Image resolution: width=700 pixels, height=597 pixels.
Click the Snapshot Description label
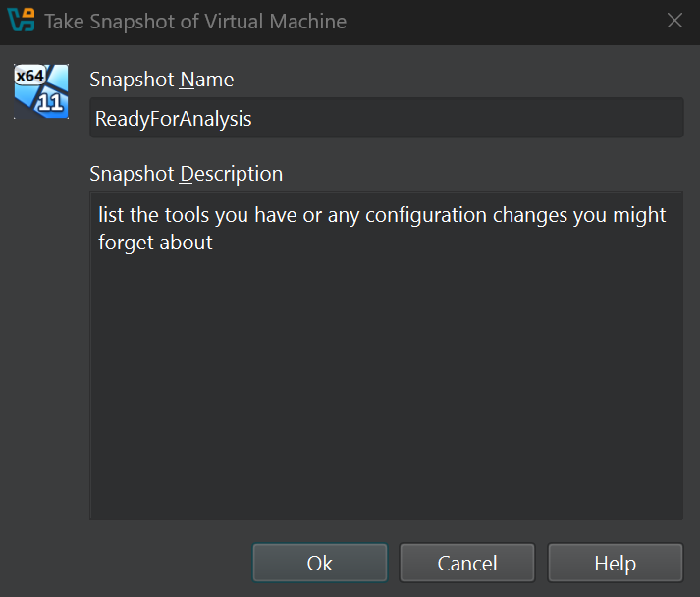point(187,174)
